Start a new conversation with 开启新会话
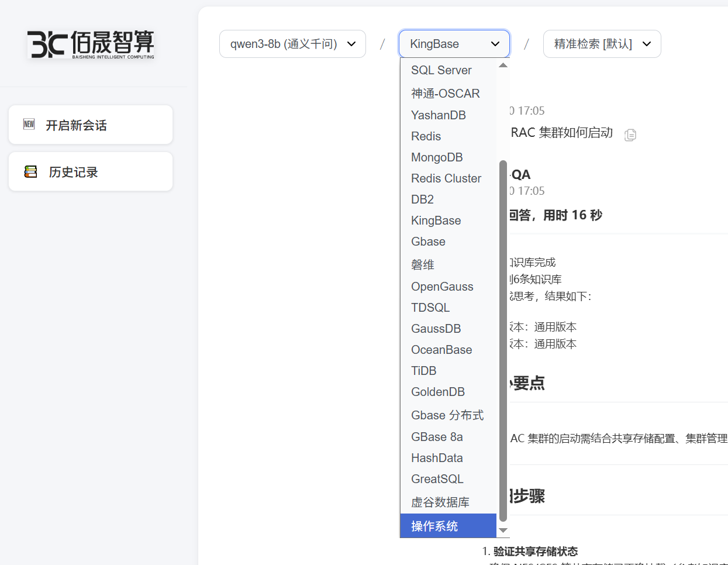This screenshot has width=728, height=565. tap(91, 125)
